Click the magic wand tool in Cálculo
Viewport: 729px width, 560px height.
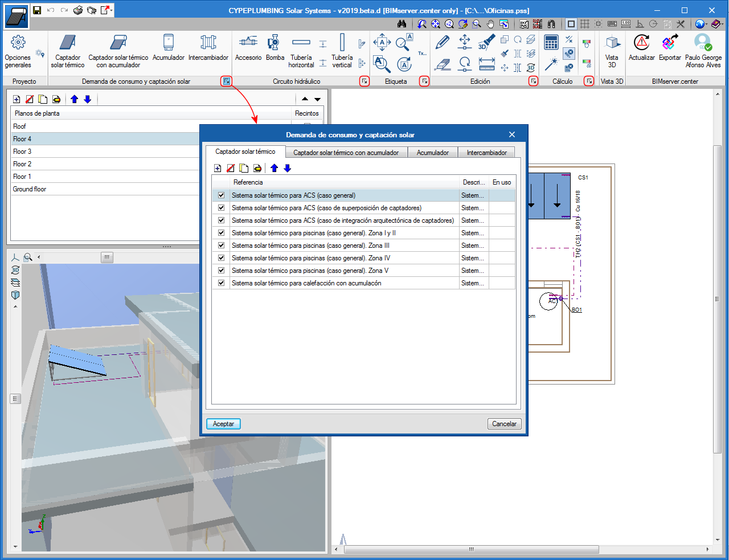pyautogui.click(x=551, y=64)
